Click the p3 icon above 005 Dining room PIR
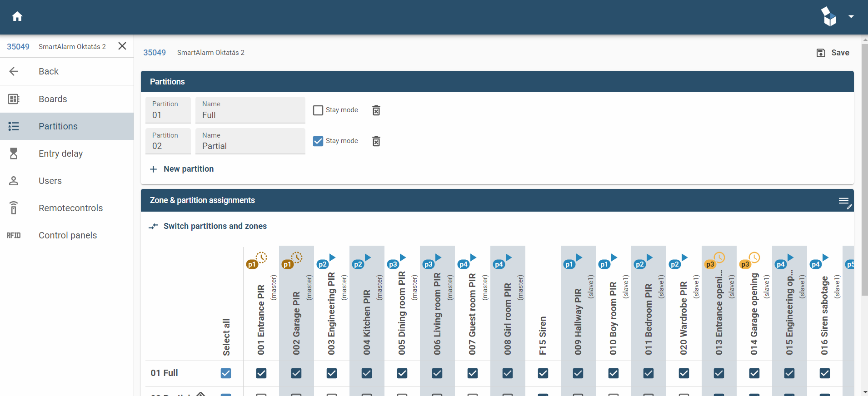 (x=397, y=261)
